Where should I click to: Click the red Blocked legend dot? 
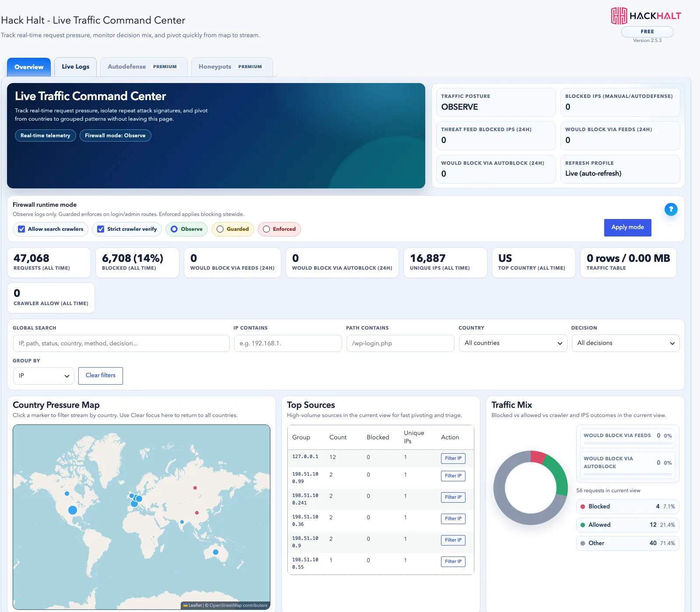click(x=583, y=507)
